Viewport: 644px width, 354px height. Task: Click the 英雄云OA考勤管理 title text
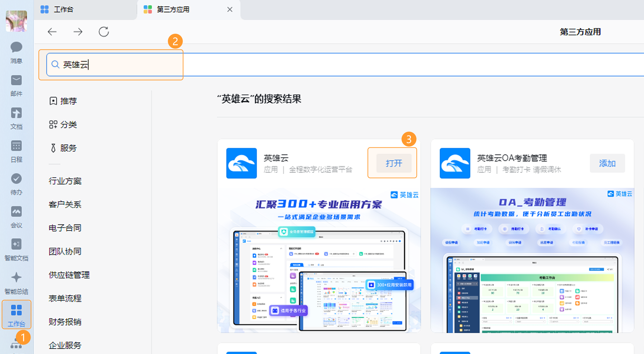(512, 158)
